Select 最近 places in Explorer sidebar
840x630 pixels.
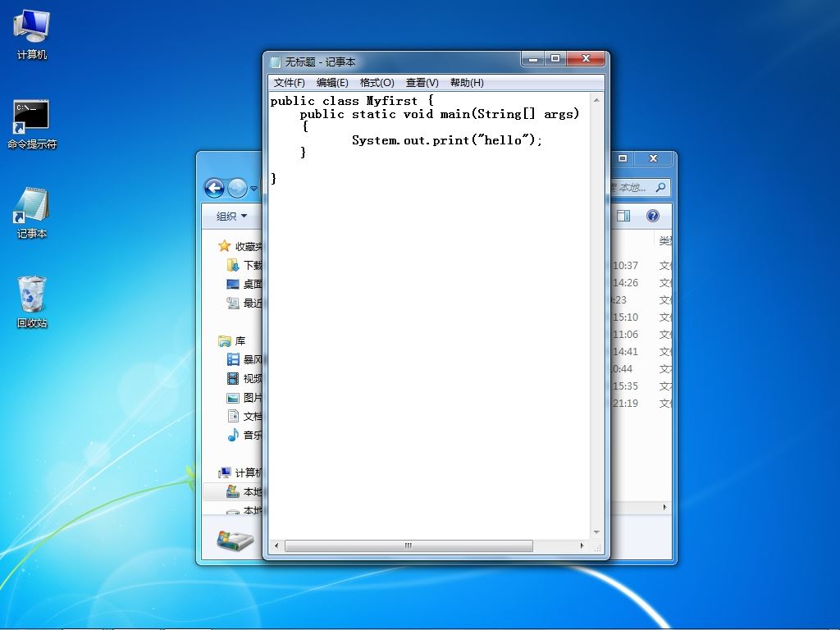244,304
